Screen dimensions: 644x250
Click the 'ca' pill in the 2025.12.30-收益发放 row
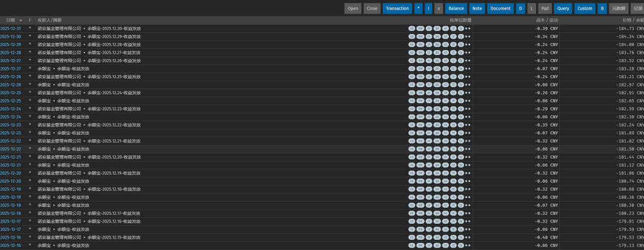411,29
